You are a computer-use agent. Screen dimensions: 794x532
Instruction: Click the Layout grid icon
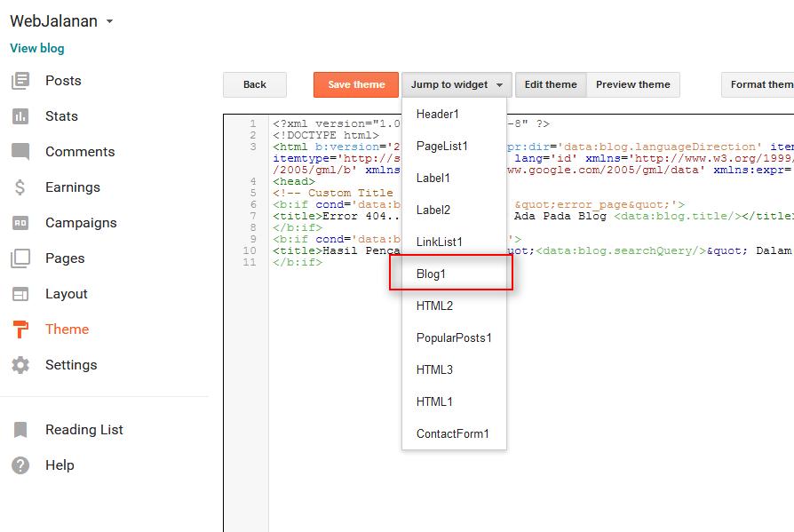(x=20, y=294)
